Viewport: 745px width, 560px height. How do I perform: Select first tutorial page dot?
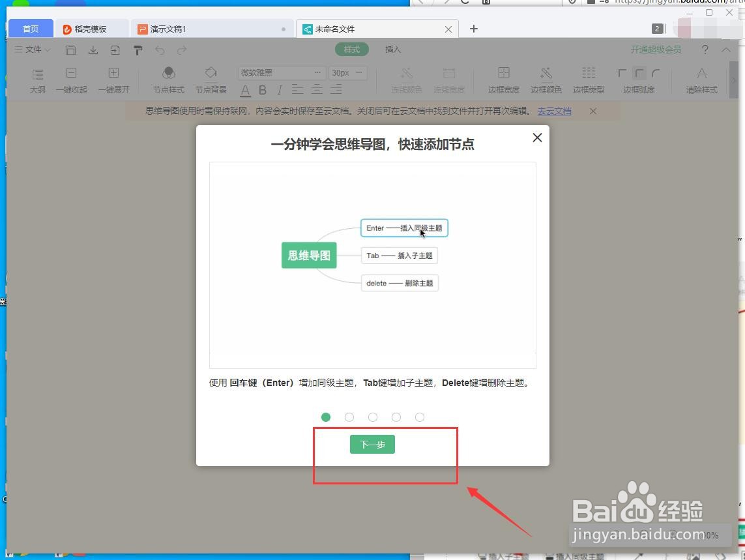coord(325,417)
